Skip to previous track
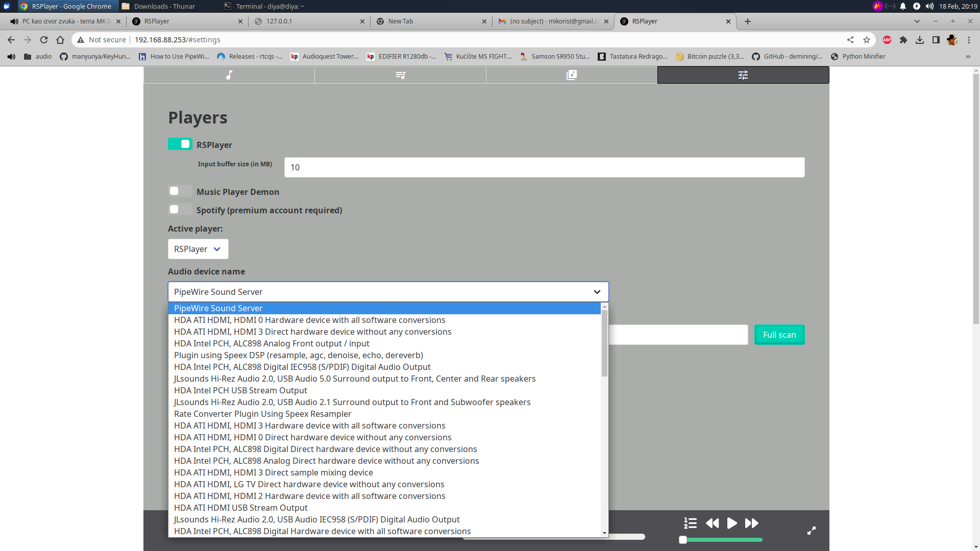Image resolution: width=980 pixels, height=551 pixels. 712,523
